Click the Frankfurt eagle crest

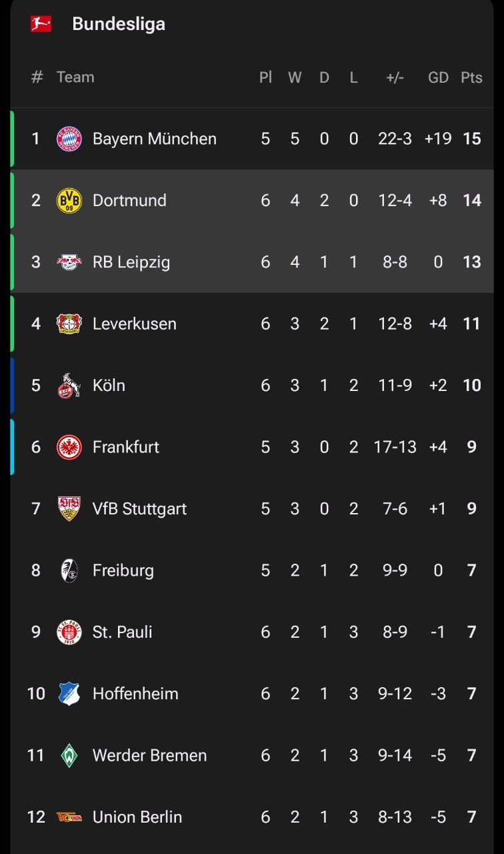coord(69,447)
